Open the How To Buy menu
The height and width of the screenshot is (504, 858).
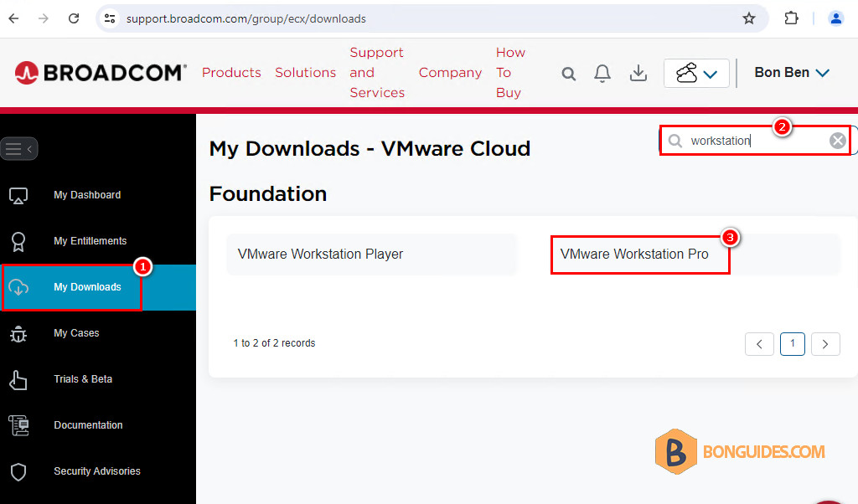[510, 72]
